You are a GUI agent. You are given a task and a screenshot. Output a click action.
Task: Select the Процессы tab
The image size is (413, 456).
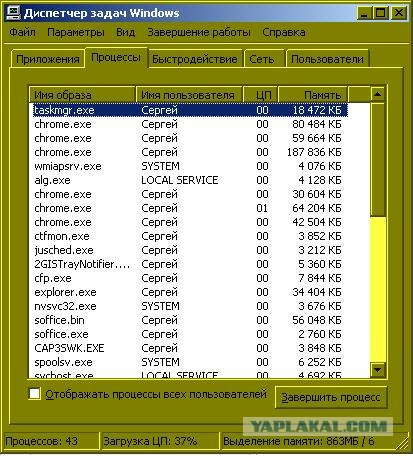[116, 57]
